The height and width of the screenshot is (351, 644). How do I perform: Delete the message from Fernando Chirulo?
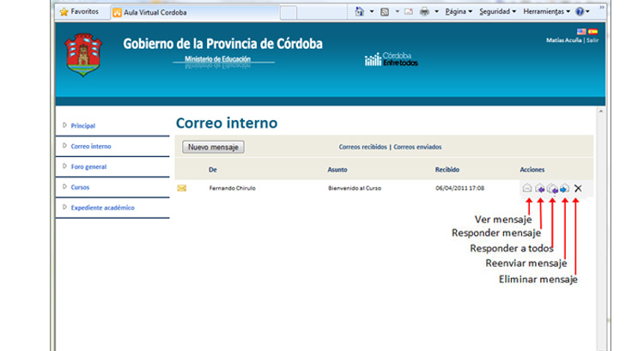click(x=578, y=188)
